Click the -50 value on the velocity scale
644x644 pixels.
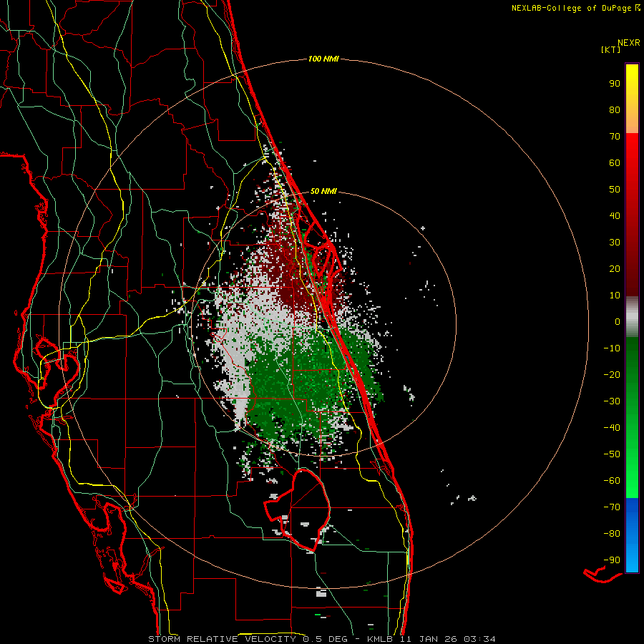(612, 454)
